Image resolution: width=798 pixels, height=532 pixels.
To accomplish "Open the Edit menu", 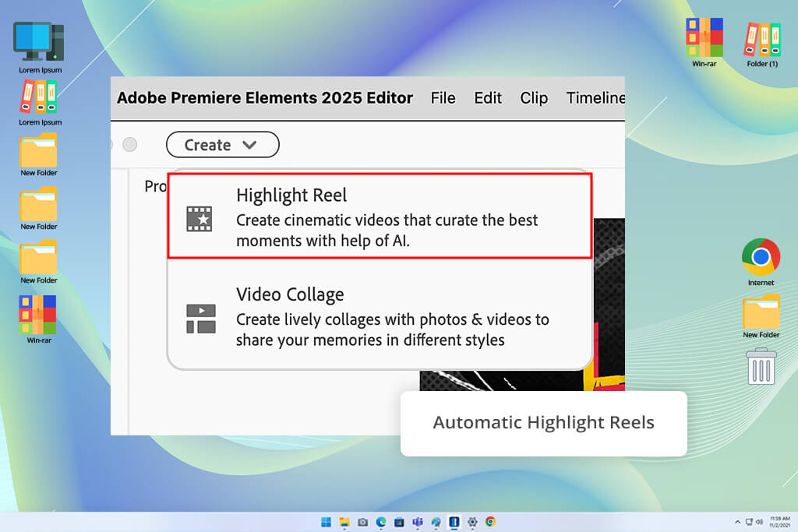I will pos(488,97).
